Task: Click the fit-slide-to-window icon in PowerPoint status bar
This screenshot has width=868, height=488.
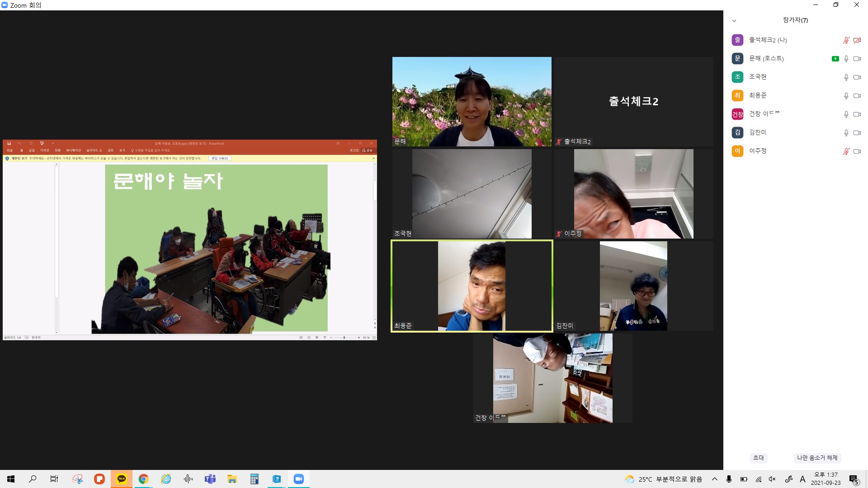Action: (x=374, y=338)
